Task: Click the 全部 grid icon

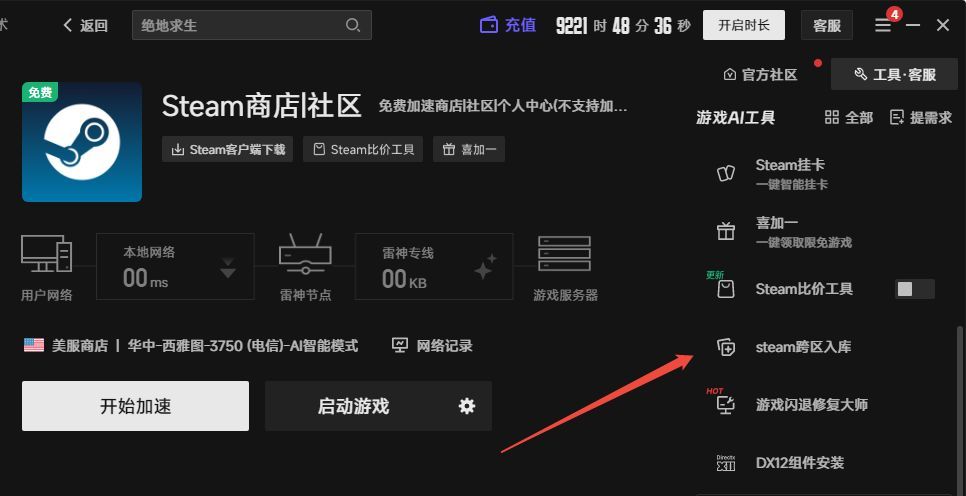Action: click(832, 117)
